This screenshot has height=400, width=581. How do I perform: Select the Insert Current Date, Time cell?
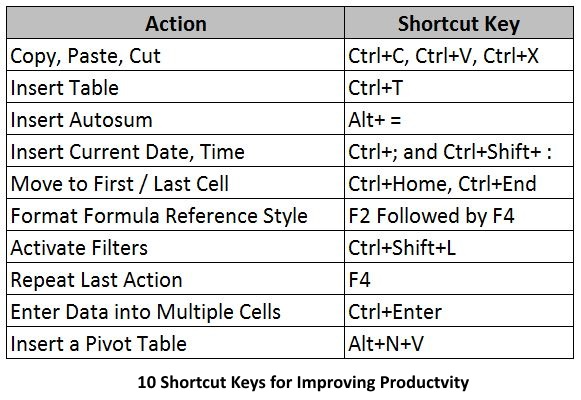[176, 151]
